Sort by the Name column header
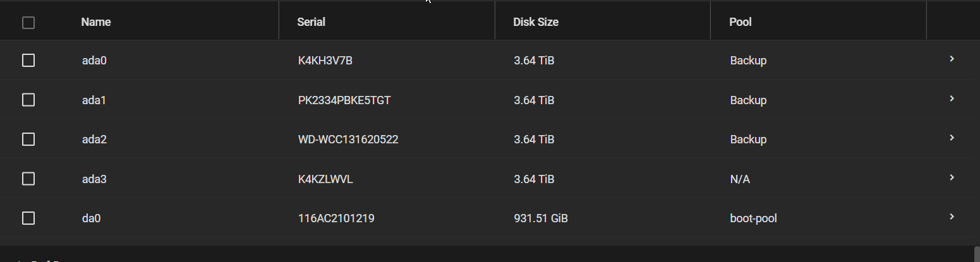This screenshot has width=980, height=262. [x=96, y=22]
